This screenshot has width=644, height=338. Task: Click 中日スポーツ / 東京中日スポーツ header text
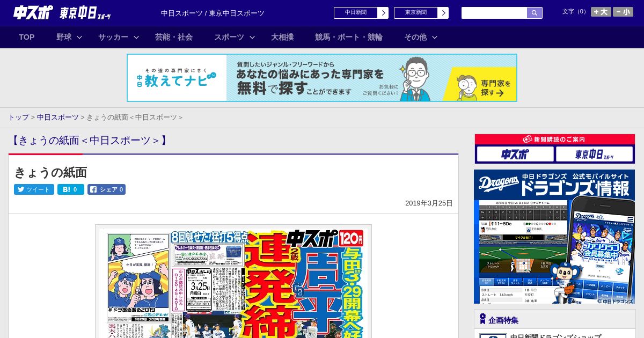point(213,13)
